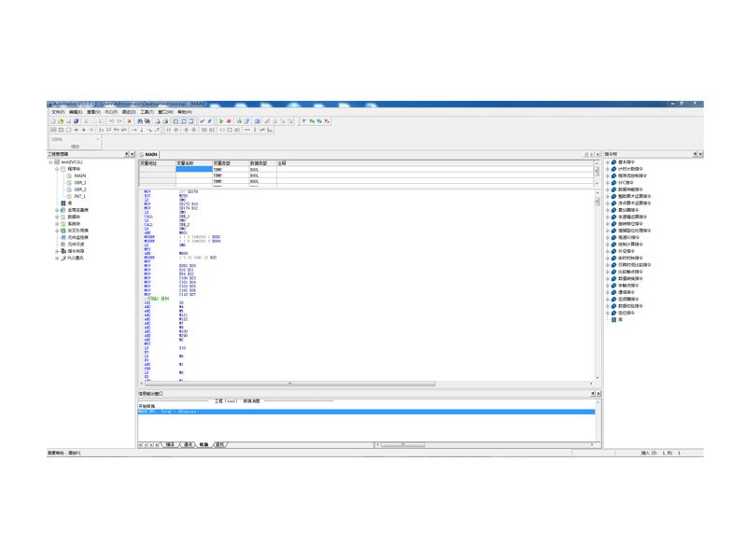Click the red X delete toolbar icon
The height and width of the screenshot is (560, 747).
point(129,121)
